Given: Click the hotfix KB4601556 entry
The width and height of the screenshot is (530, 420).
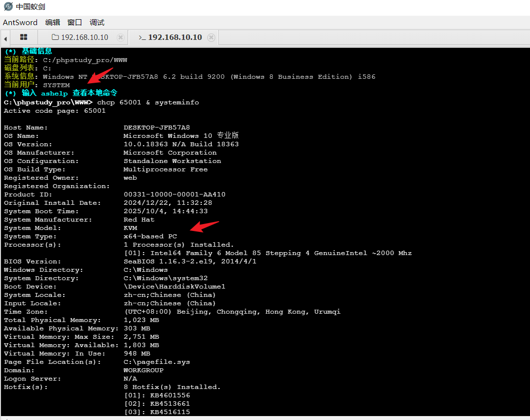Looking at the screenshot, I should pos(170,395).
